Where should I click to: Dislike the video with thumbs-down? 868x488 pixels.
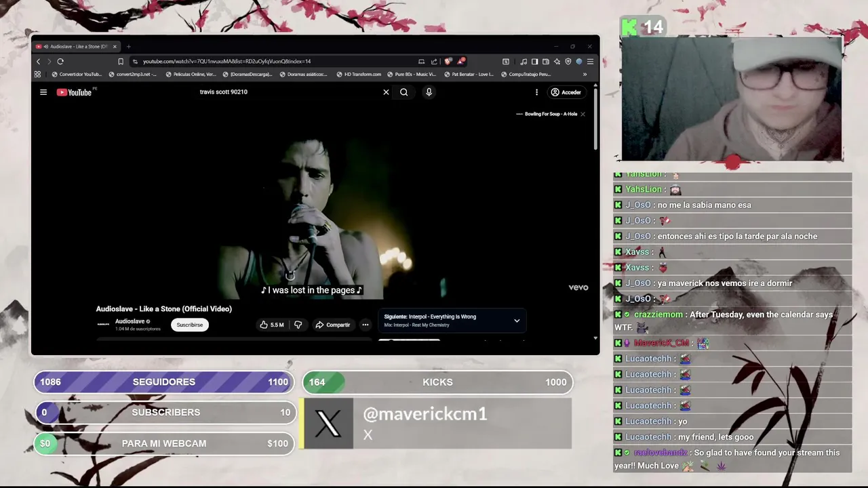coord(298,325)
